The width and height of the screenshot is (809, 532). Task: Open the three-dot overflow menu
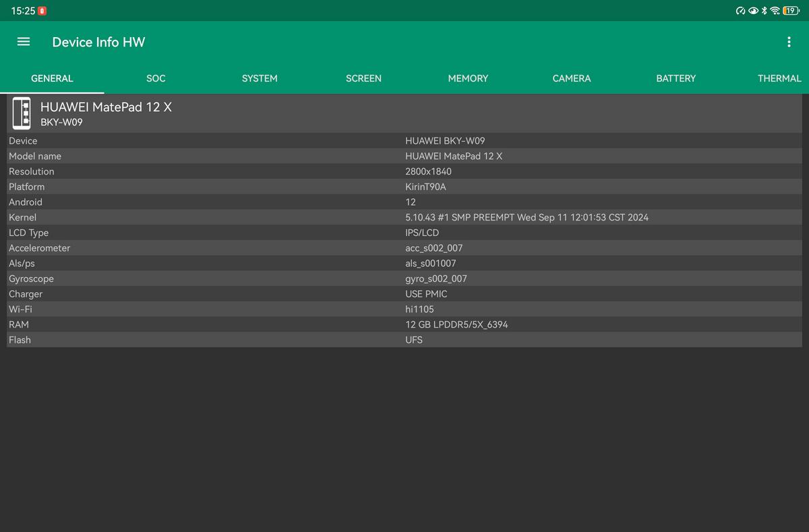point(789,42)
